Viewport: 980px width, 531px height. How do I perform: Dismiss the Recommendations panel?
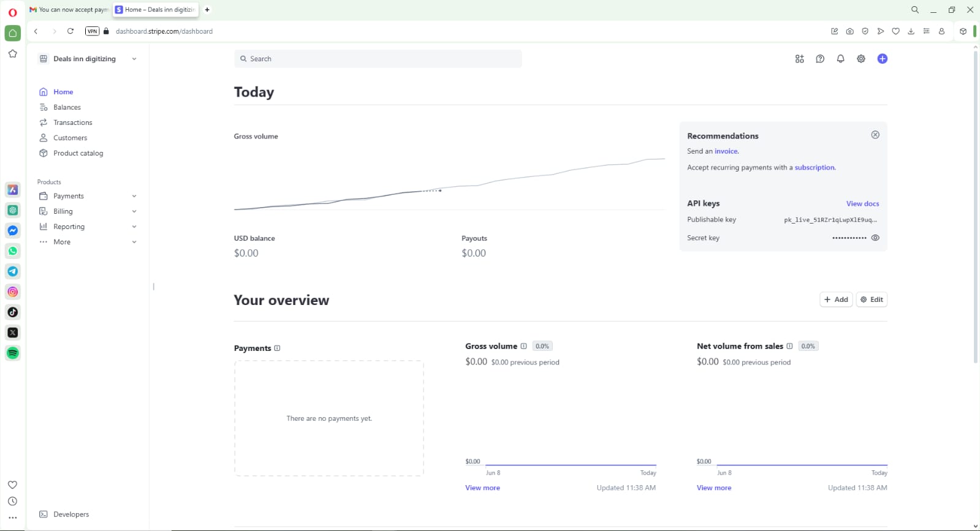point(875,135)
